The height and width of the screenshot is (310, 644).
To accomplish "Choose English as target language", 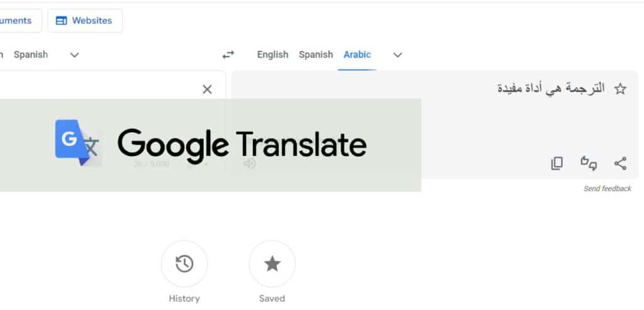I will pos(273,55).
